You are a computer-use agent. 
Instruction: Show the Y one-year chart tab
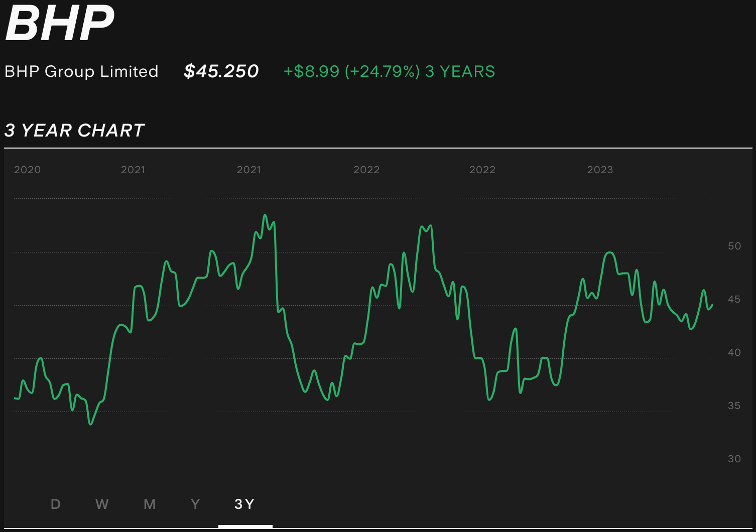[195, 504]
